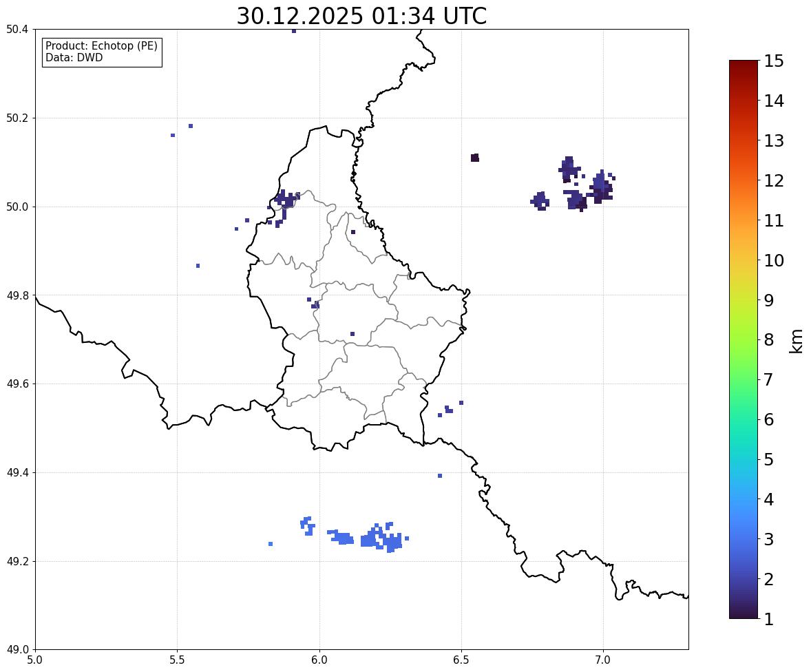
Task: Click the 'Data: DWD' legend line
Action: point(74,57)
